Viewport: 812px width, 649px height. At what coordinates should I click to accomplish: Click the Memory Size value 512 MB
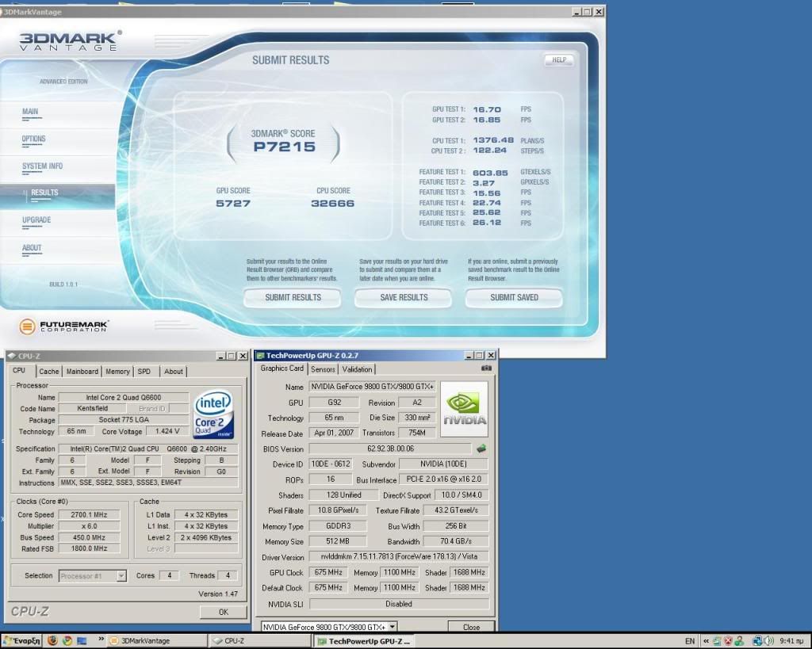[x=338, y=541]
